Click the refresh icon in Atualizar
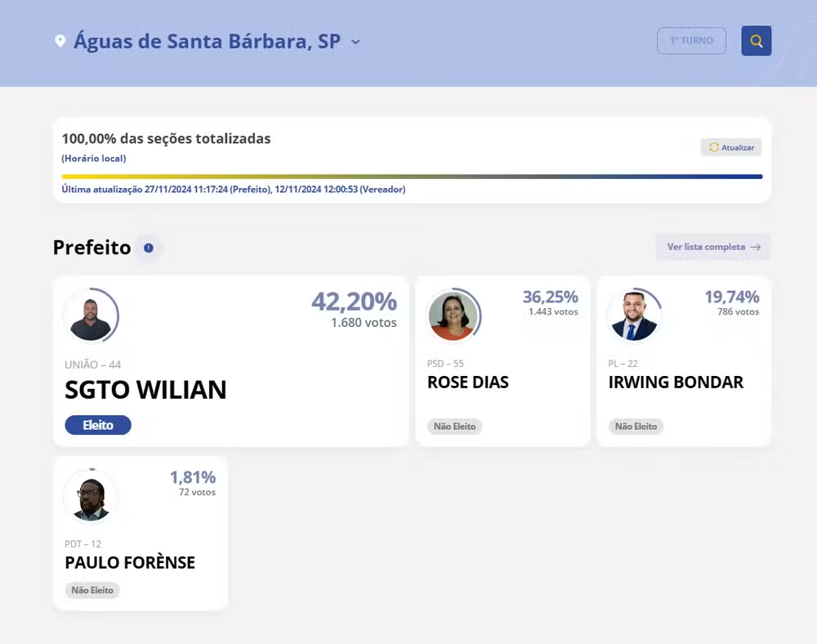The height and width of the screenshot is (644, 817). tap(713, 148)
